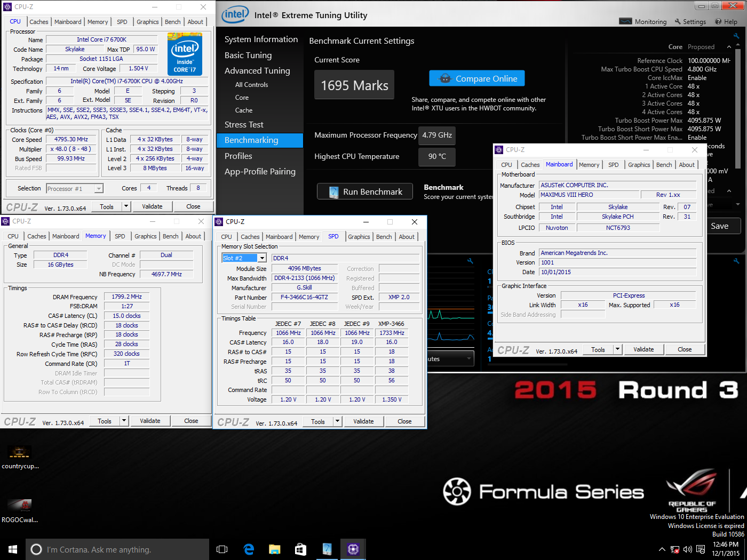The image size is (747, 560).
Task: Open Tools dropdown arrow in CPU-Z CPU window
Action: click(126, 206)
